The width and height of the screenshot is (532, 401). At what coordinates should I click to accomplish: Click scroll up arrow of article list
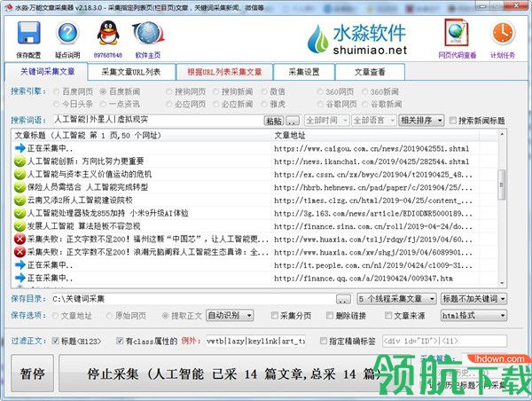[x=502, y=135]
